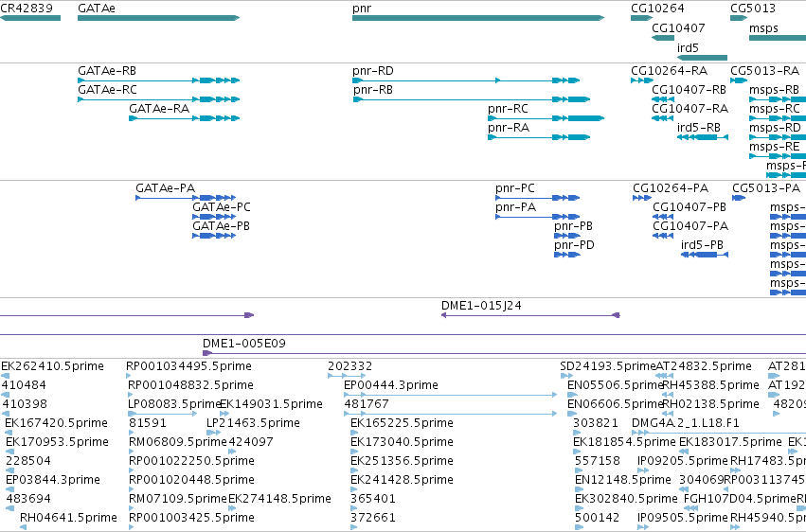Click transcript msps-RC

[x=778, y=118]
